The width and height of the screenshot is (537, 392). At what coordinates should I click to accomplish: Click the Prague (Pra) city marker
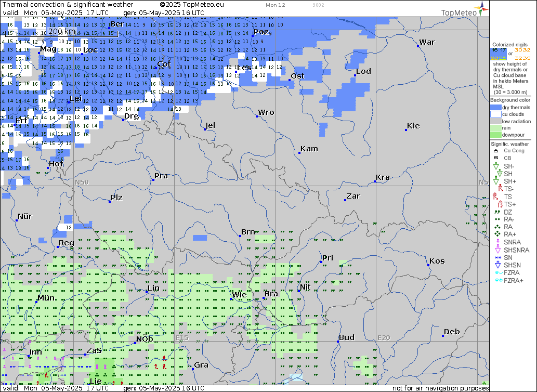point(153,180)
